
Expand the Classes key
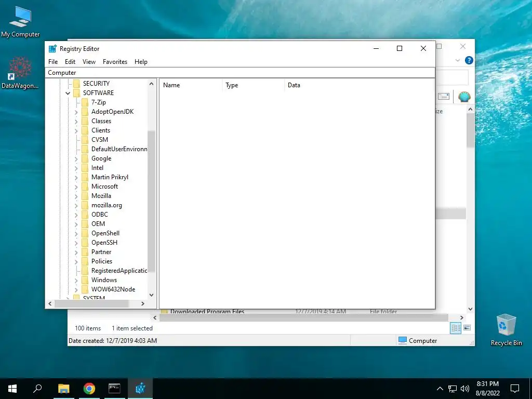coord(76,121)
